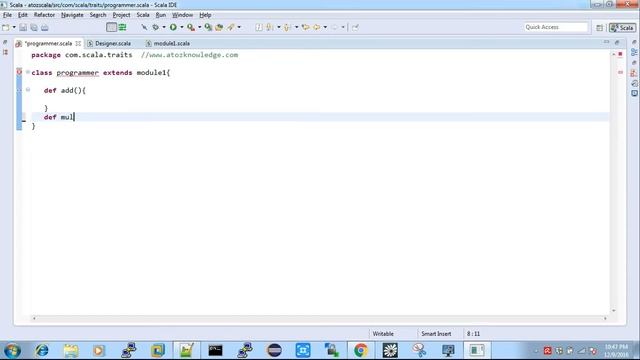Image resolution: width=640 pixels, height=360 pixels.
Task: Click the Next Annotation icon
Action: click(269, 27)
